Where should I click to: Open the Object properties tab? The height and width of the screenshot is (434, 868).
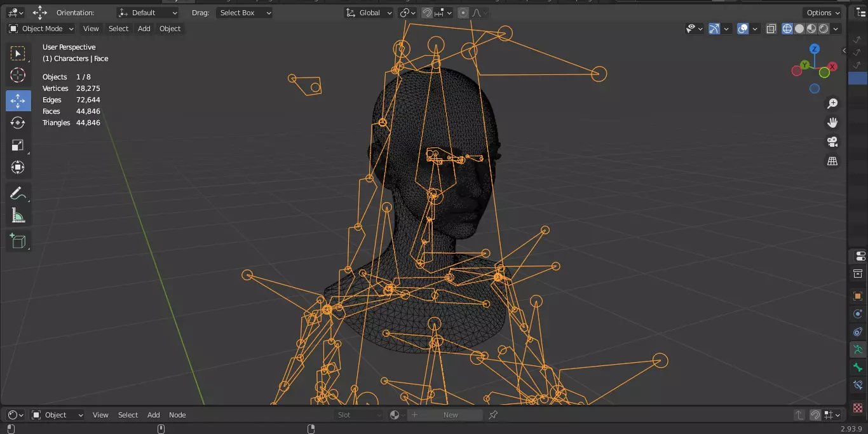pos(858,296)
